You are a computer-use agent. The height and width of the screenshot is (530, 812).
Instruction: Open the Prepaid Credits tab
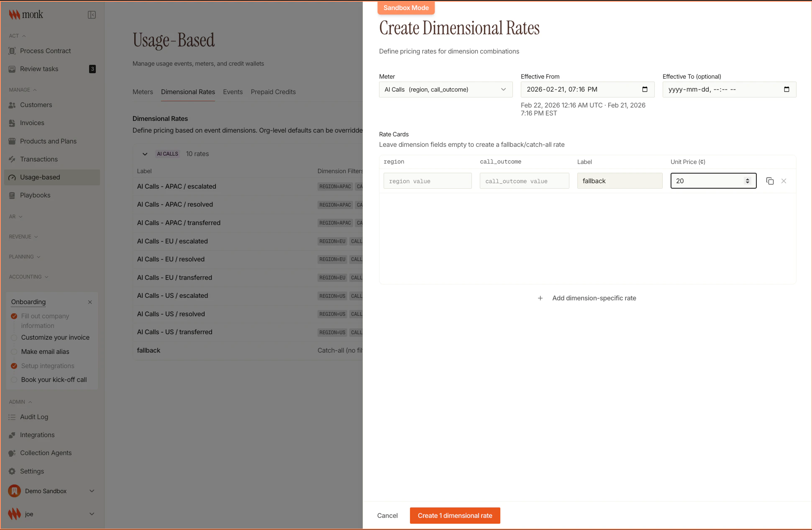[273, 92]
